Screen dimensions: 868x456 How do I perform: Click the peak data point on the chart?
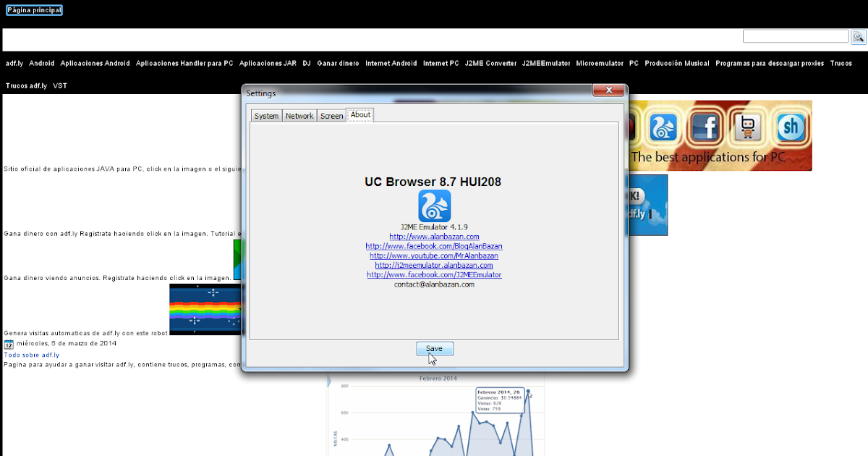tap(528, 392)
